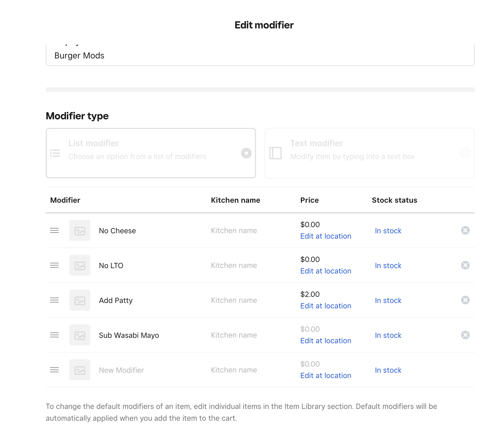The height and width of the screenshot is (436, 504).
Task: Click the price field for Sub Wasabi Mayo
Action: 310,329
